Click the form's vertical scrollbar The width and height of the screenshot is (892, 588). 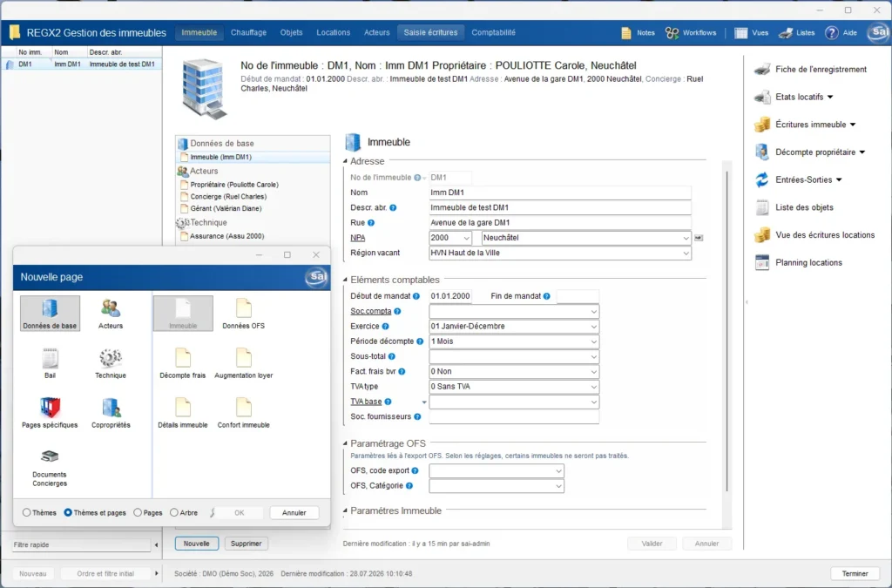[727, 330]
